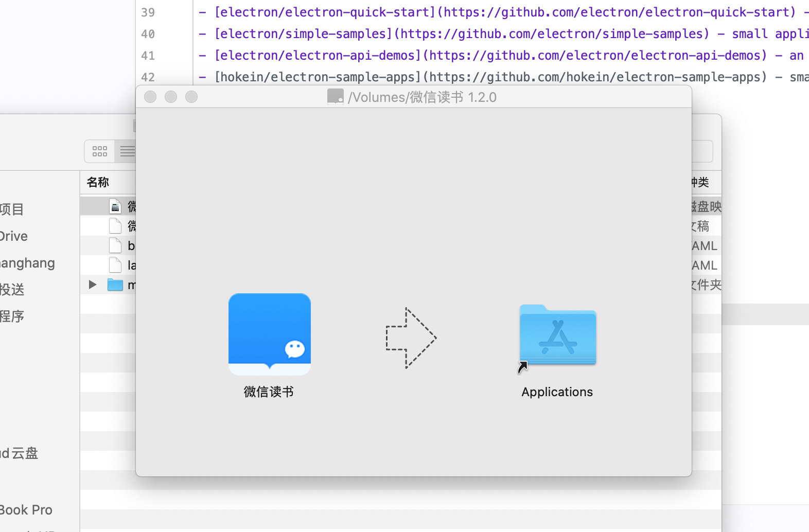Screen dimensions: 809x532
Task: Click line number 40 in editor gutter
Action: [x=148, y=33]
